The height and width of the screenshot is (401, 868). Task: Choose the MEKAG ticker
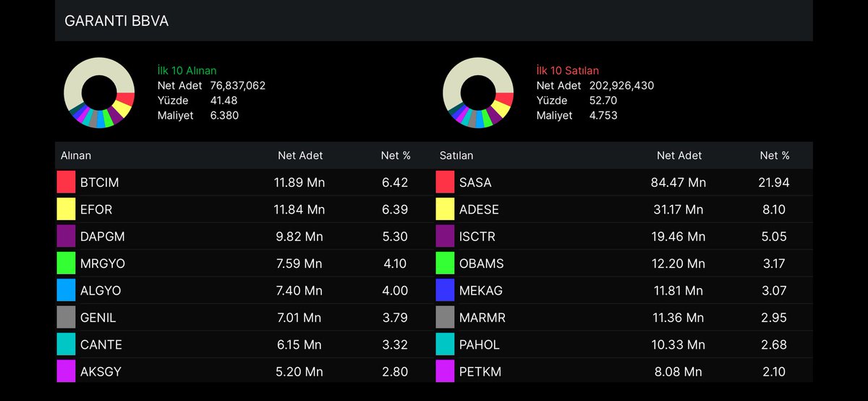click(481, 291)
